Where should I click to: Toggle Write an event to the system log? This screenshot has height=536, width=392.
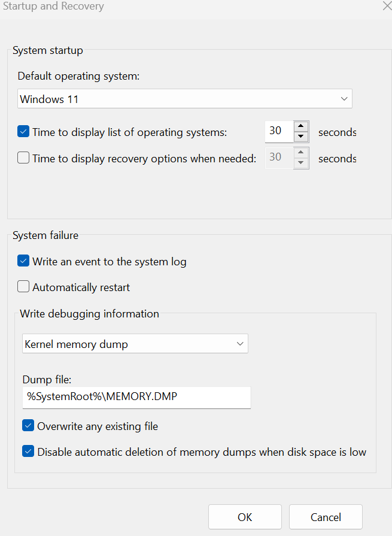[x=23, y=261]
